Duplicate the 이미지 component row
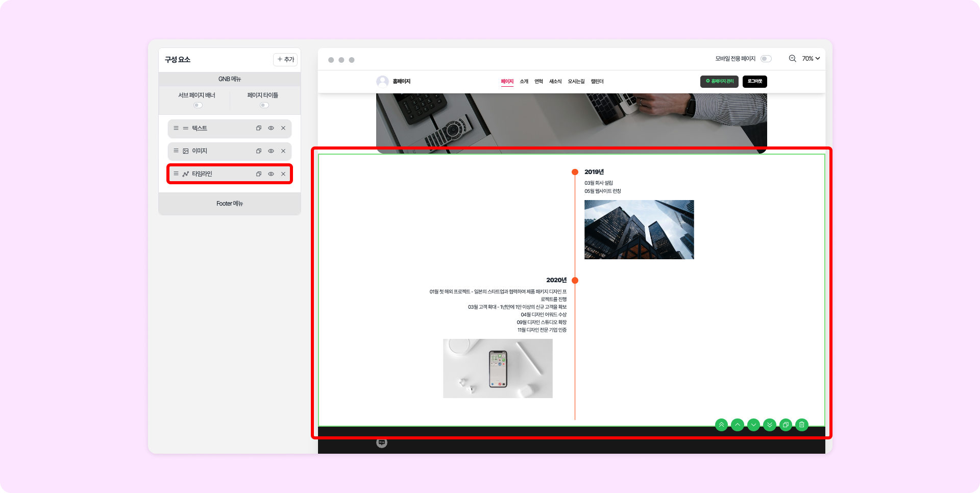Screen dimensions: 980x493 coord(259,151)
